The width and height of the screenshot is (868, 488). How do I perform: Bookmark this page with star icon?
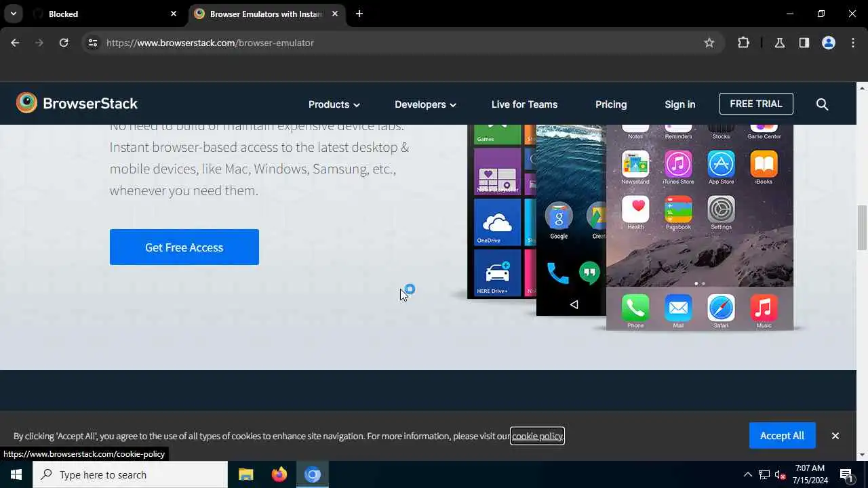point(709,43)
